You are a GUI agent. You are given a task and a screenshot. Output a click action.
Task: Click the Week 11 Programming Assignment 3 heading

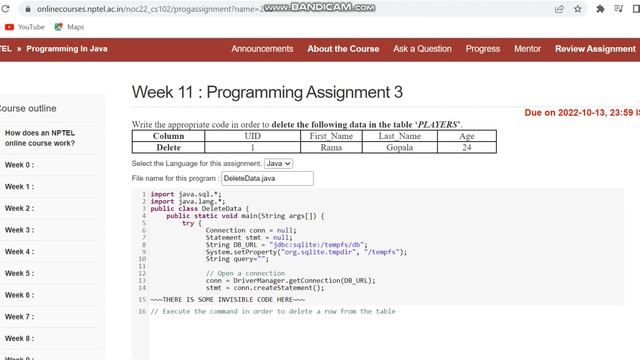coord(267,92)
